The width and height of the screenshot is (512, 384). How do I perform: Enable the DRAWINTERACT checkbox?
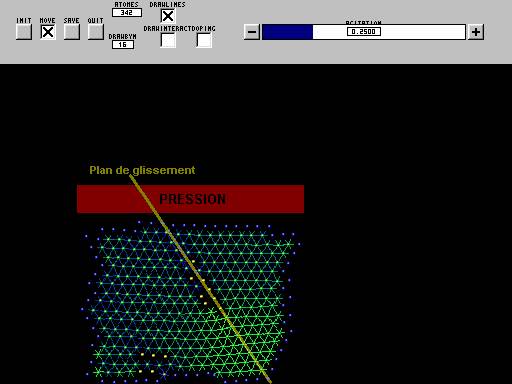[x=168, y=40]
